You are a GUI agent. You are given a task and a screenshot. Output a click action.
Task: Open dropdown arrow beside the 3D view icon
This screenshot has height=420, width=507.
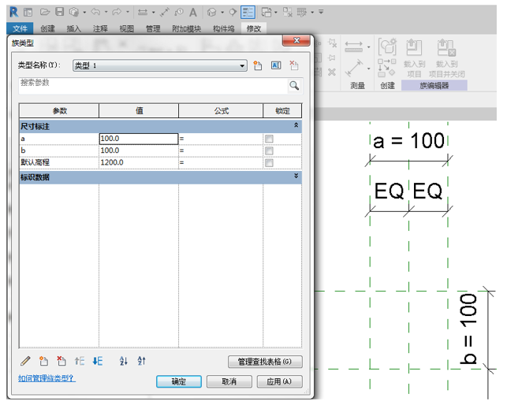tap(222, 13)
